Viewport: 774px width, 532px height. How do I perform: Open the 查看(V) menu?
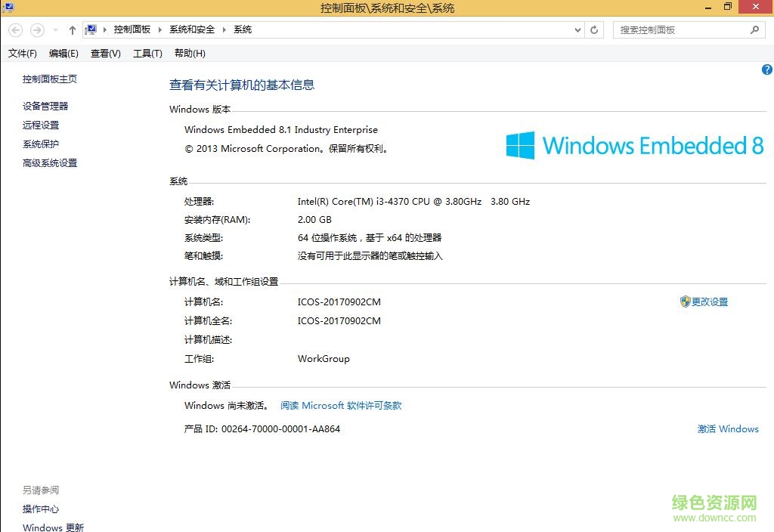click(x=105, y=54)
